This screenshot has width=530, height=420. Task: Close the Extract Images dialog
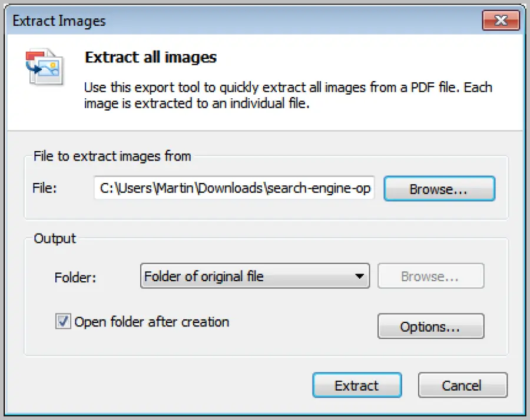point(501,21)
